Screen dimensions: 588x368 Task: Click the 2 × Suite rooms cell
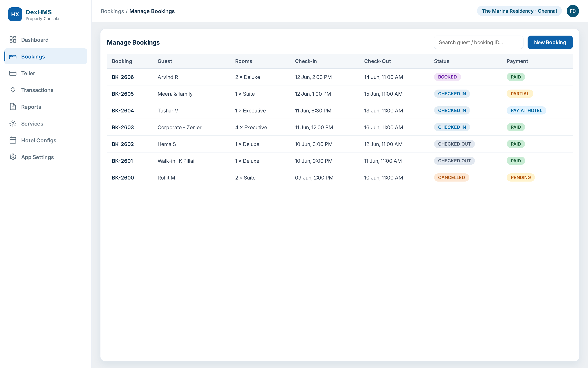click(x=245, y=178)
